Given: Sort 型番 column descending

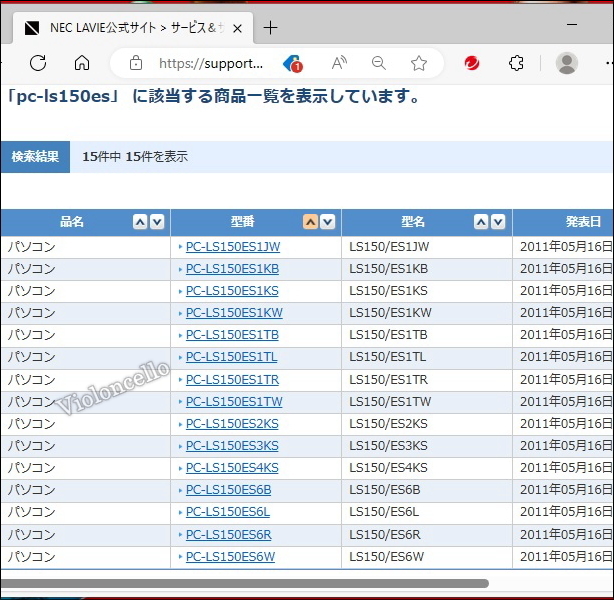Looking at the screenshot, I should click(x=328, y=222).
